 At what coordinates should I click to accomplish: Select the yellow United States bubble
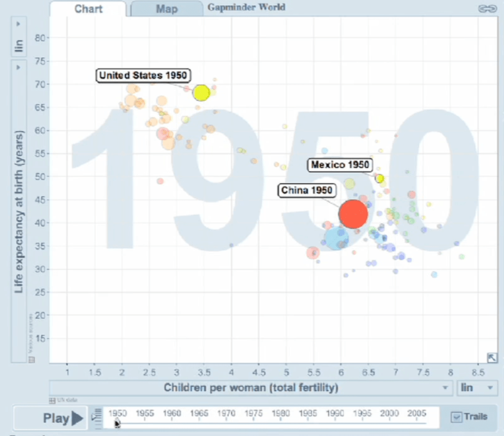(201, 92)
